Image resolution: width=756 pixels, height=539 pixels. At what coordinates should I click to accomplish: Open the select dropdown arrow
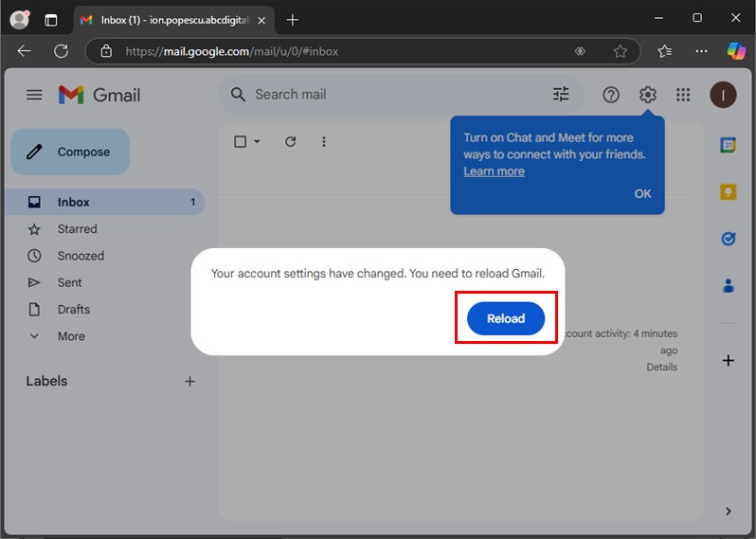(x=257, y=142)
